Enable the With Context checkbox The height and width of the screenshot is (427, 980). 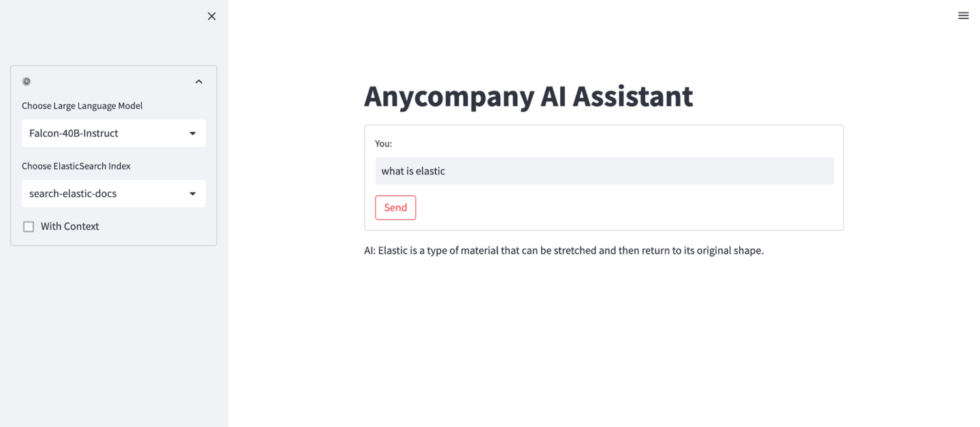[29, 227]
